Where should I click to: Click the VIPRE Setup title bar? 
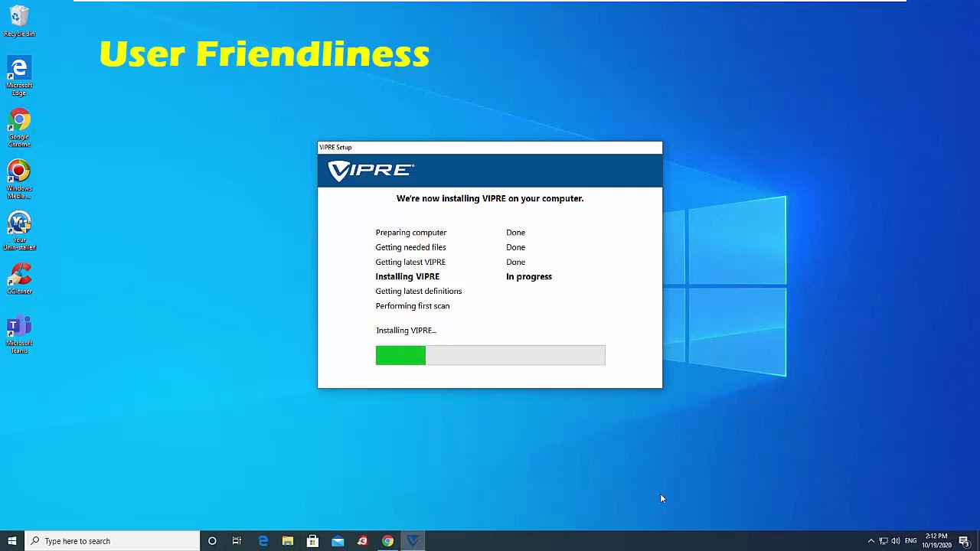click(x=490, y=147)
